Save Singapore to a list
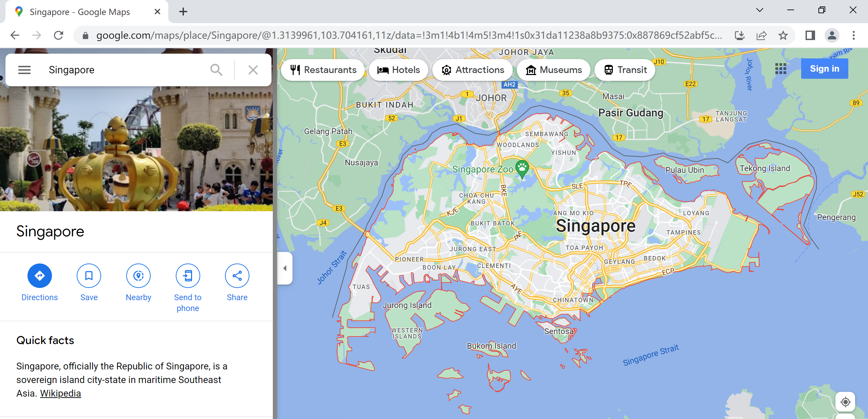The height and width of the screenshot is (419, 868). 89,276
